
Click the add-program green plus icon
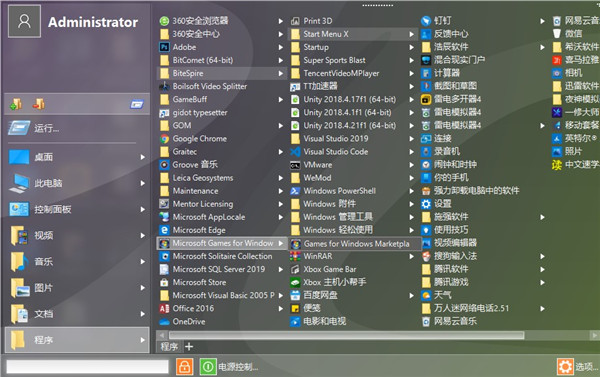click(16, 104)
